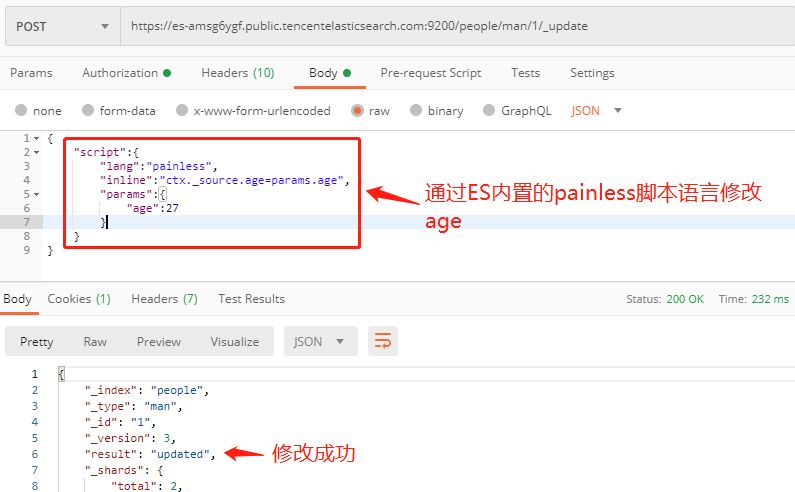Open the Test Results tab

click(251, 299)
